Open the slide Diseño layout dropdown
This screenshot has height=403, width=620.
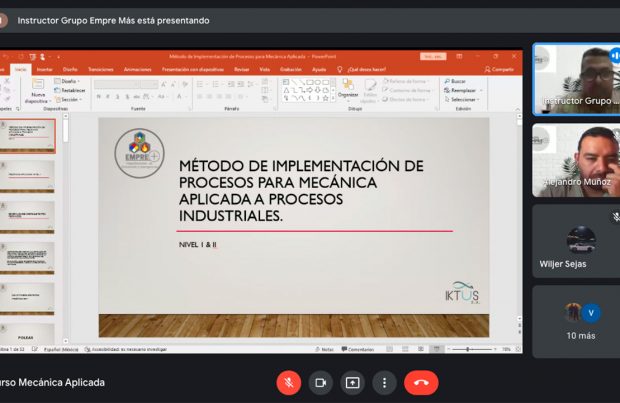68,81
